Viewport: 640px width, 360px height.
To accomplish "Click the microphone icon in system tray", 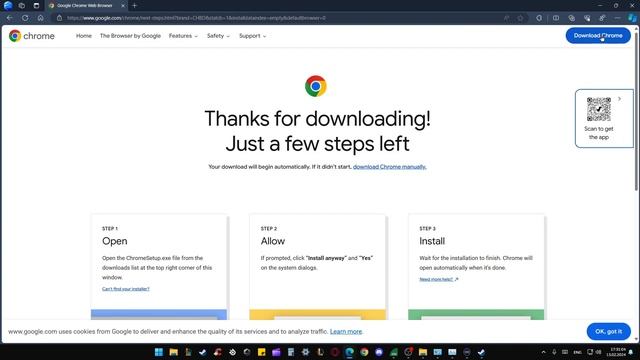I will click(554, 352).
